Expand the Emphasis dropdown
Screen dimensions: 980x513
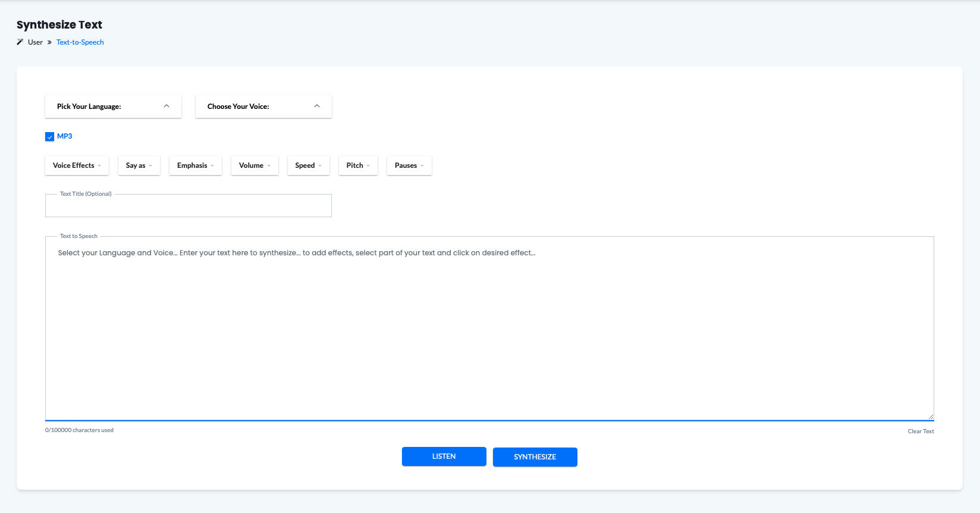pos(196,165)
